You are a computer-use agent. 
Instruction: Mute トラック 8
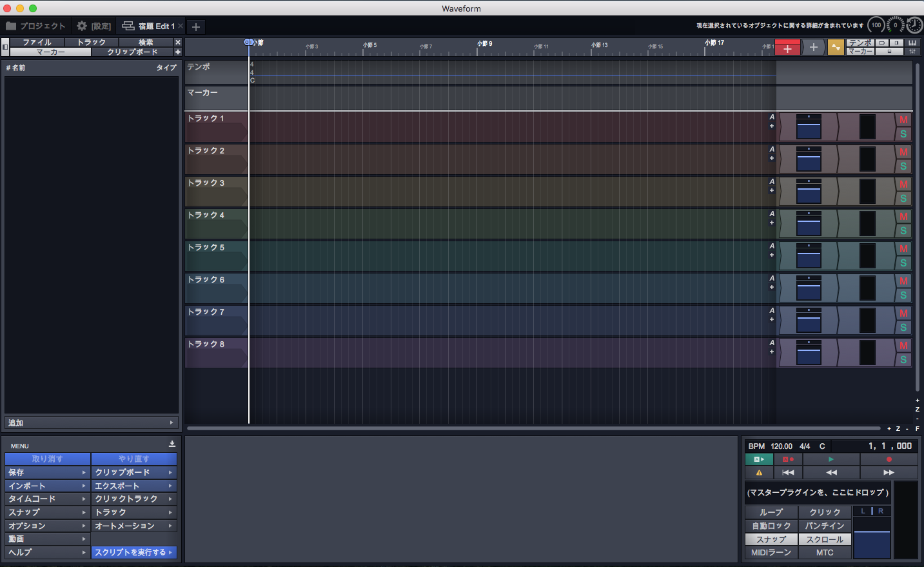click(x=903, y=346)
